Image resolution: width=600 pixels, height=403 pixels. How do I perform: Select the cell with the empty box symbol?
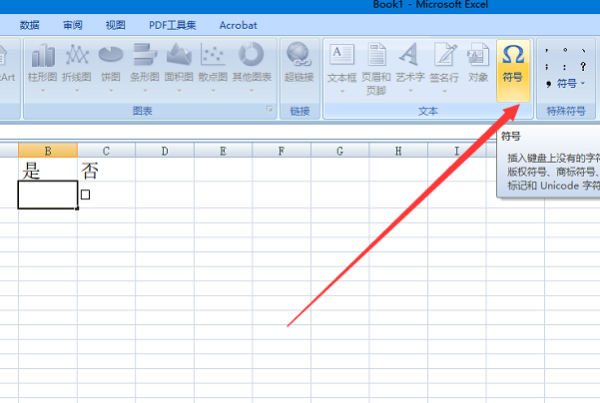pyautogui.click(x=106, y=195)
